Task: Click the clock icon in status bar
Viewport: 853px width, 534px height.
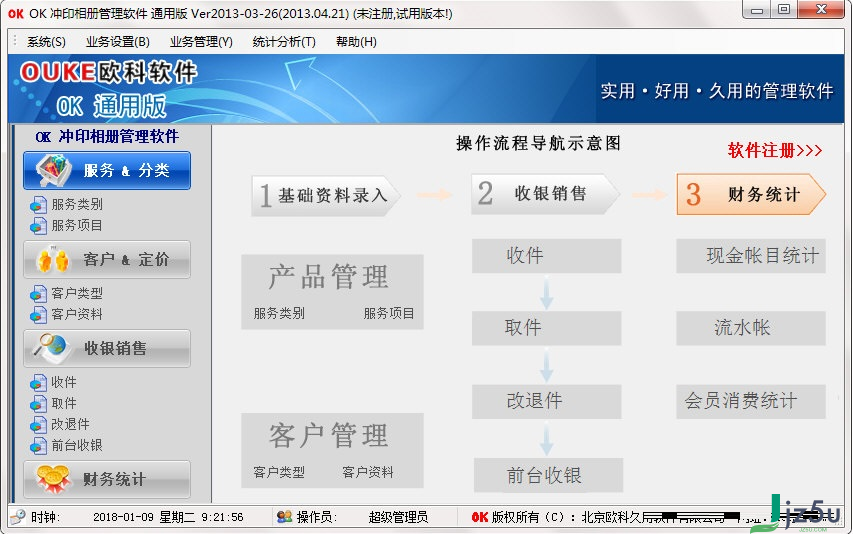Action: coord(17,517)
